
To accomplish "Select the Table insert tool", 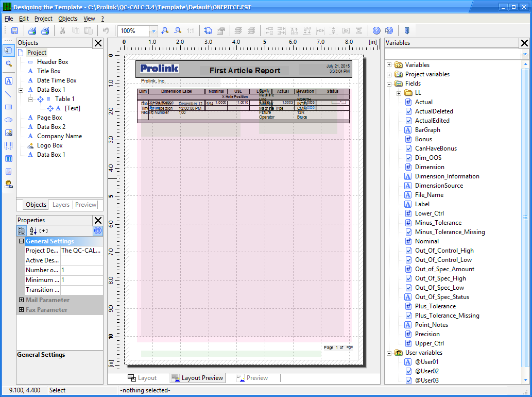I will pos(9,159).
